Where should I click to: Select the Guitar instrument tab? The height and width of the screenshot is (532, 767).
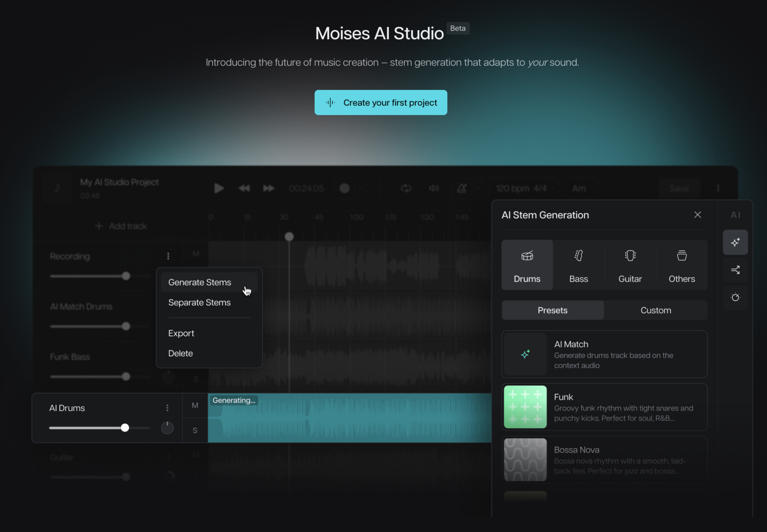pyautogui.click(x=630, y=265)
